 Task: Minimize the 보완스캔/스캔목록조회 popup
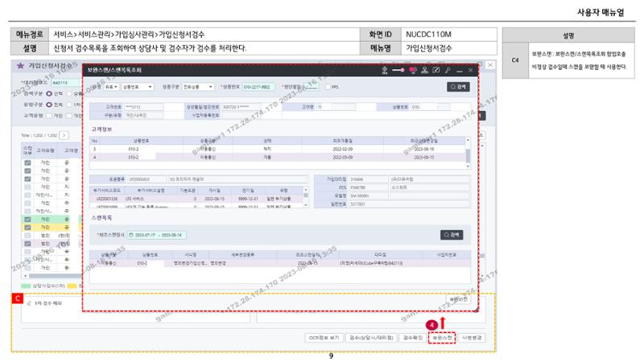point(460,71)
